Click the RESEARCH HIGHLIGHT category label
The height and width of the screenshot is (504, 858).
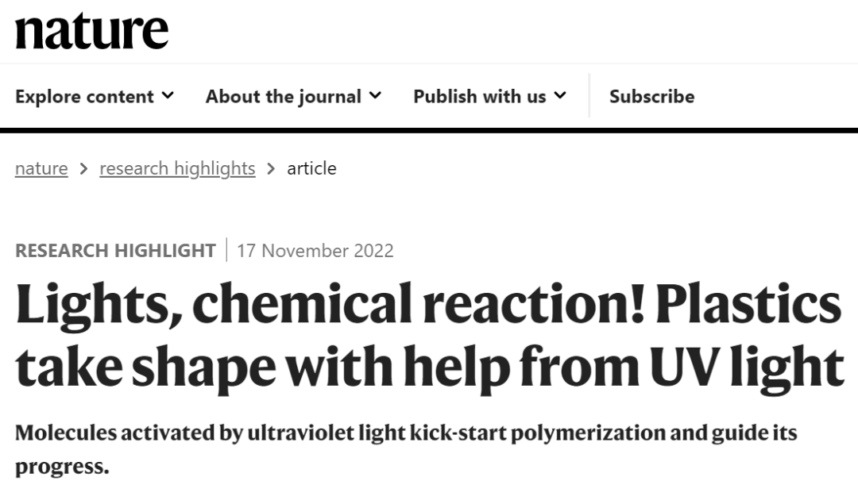(x=115, y=250)
